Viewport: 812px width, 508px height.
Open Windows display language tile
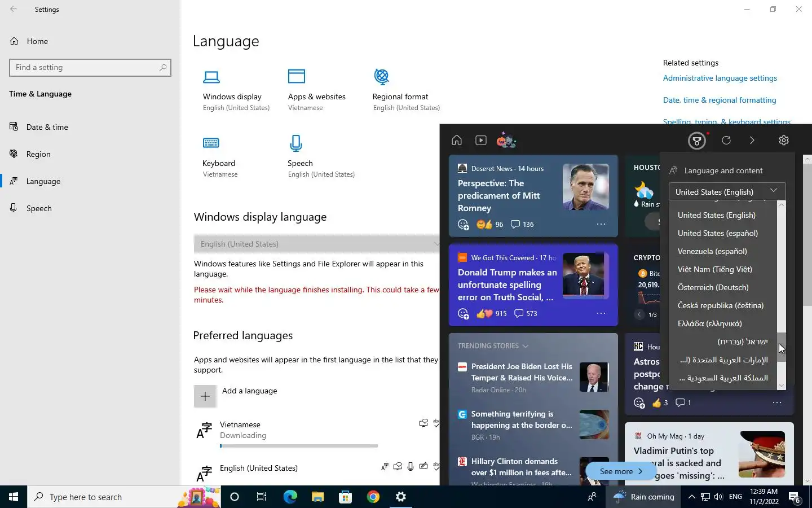pyautogui.click(x=236, y=90)
